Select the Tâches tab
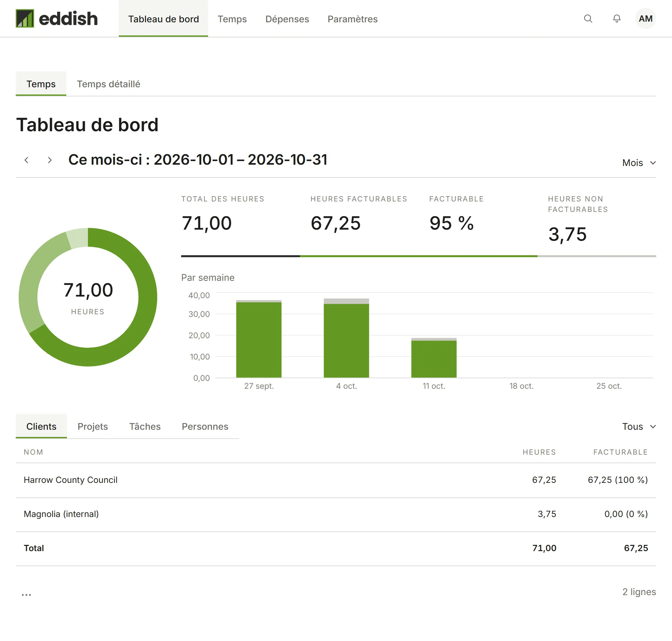Image resolution: width=672 pixels, height=641 pixels. pyautogui.click(x=145, y=426)
